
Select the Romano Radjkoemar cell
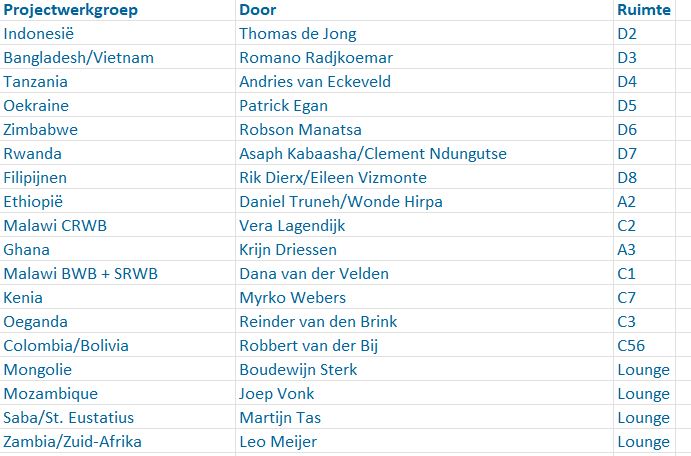(x=316, y=58)
